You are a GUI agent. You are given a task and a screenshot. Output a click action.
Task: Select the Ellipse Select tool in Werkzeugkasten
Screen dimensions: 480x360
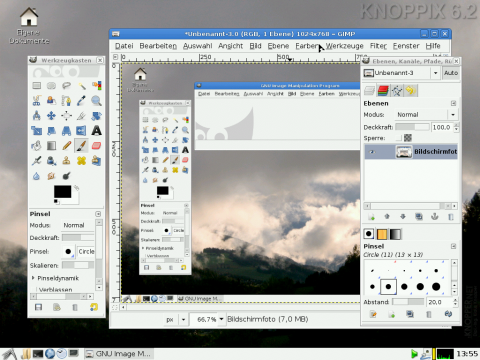(x=51, y=86)
